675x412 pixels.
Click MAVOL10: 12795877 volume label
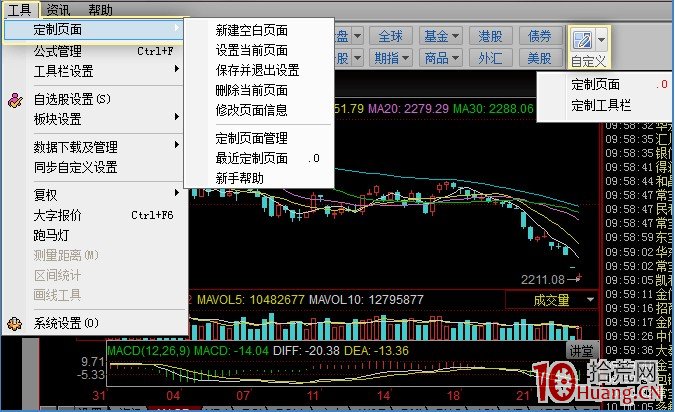tap(366, 299)
